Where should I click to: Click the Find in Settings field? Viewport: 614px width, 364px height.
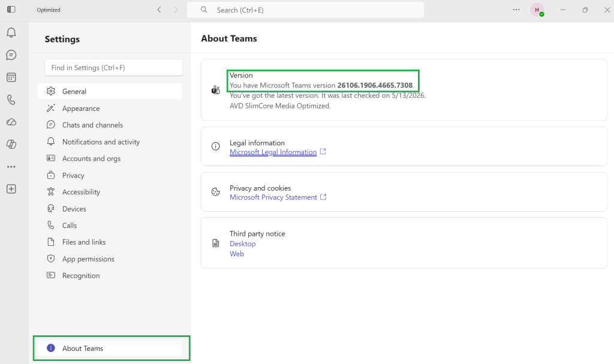(113, 68)
